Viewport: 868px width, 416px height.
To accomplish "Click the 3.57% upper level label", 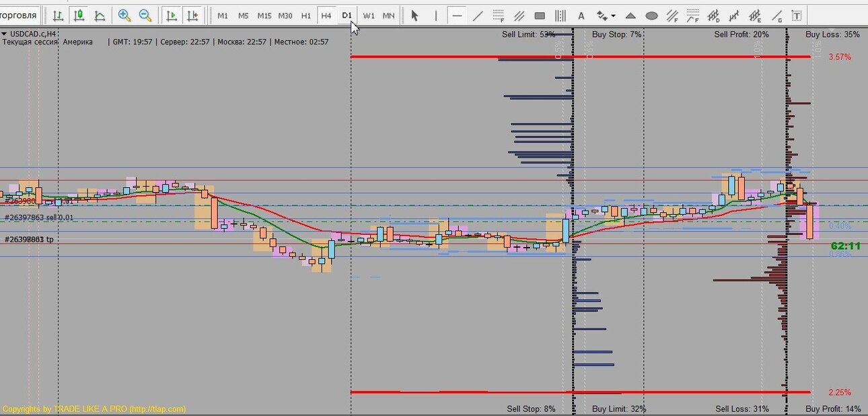I will [x=840, y=57].
